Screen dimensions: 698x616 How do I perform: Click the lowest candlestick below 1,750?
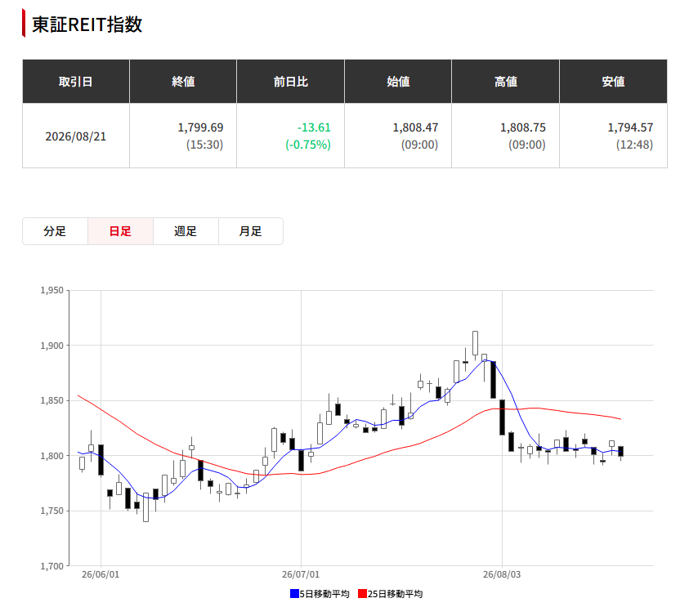(x=146, y=507)
